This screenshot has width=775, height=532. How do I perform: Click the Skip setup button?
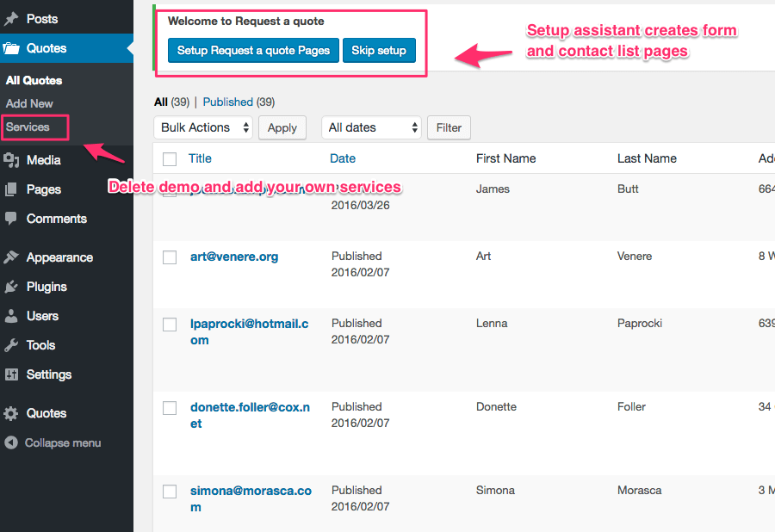(379, 51)
